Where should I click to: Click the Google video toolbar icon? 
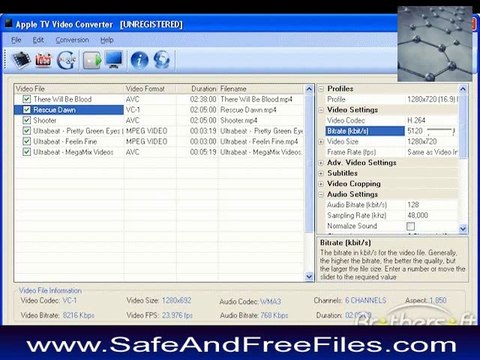tap(66, 60)
